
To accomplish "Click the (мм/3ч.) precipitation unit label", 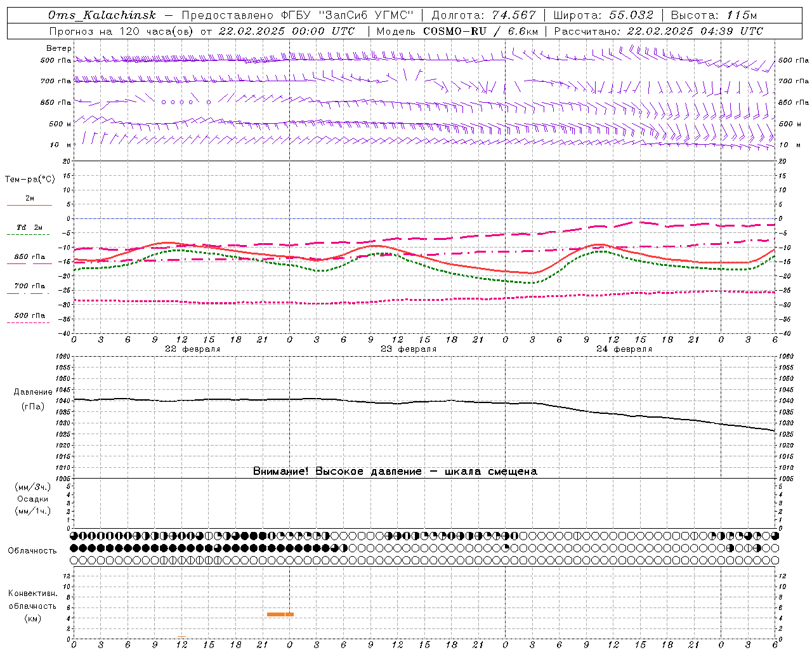I will click(x=33, y=487).
